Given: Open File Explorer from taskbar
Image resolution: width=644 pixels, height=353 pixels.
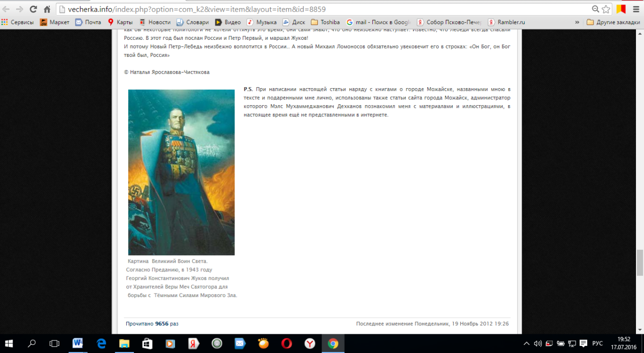Looking at the screenshot, I should 124,343.
